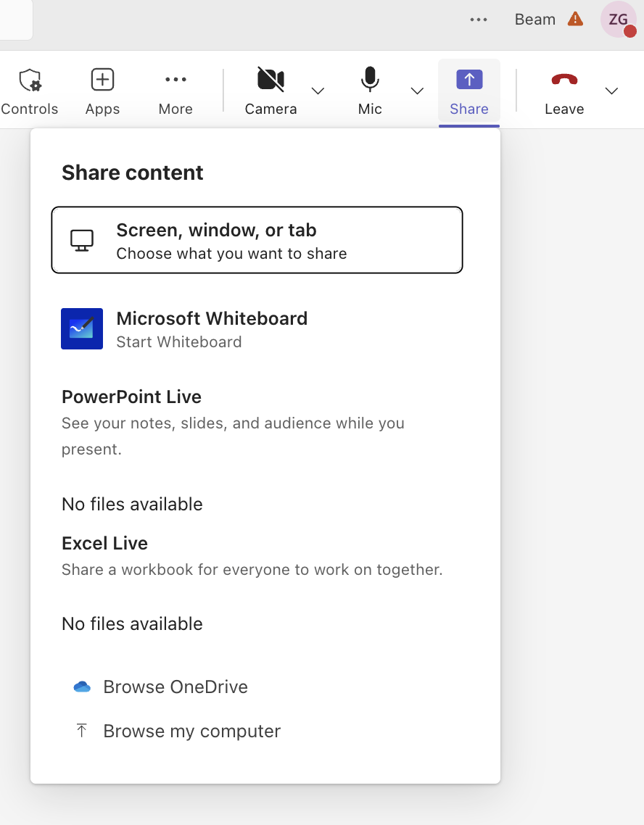Click the Beam label in the top bar
Screen dimensions: 644x825
pyautogui.click(x=533, y=20)
